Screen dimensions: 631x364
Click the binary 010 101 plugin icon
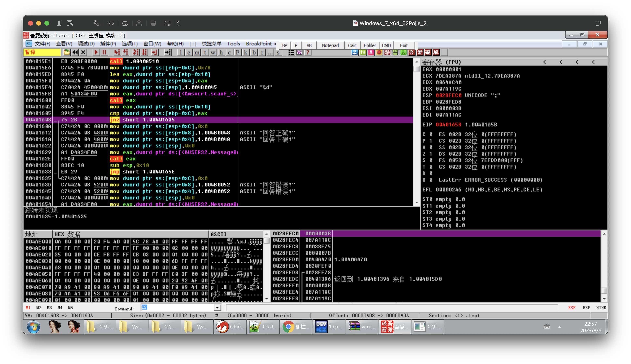click(395, 52)
